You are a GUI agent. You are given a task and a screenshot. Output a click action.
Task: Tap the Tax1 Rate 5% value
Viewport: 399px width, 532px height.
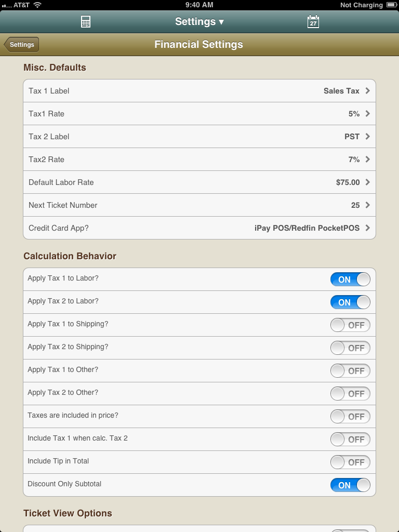(354, 114)
